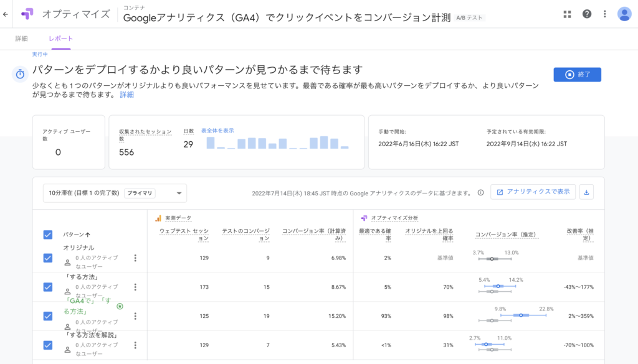Image resolution: width=638 pixels, height=364 pixels.
Task: Click 改善率（推定） column header
Action: click(x=580, y=235)
